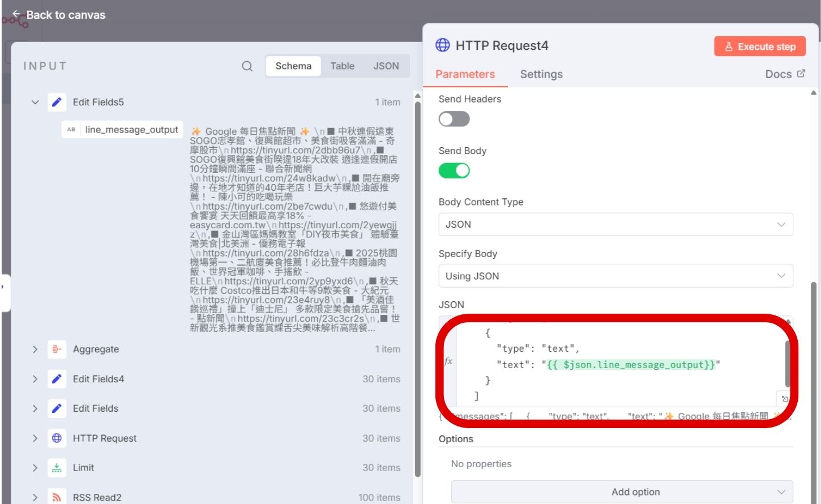The width and height of the screenshot is (821, 504).
Task: Open the Specify Body dropdown
Action: pyautogui.click(x=615, y=276)
